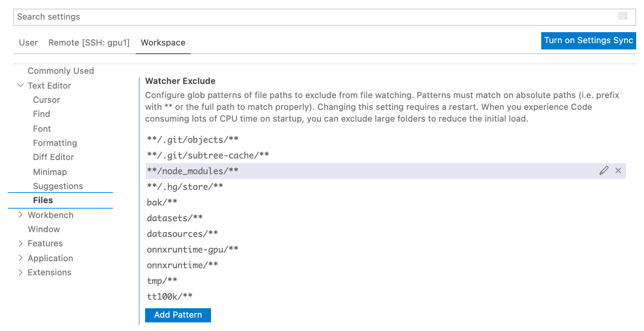Image resolution: width=644 pixels, height=331 pixels.
Task: Open the Window settings category
Action: tap(44, 229)
